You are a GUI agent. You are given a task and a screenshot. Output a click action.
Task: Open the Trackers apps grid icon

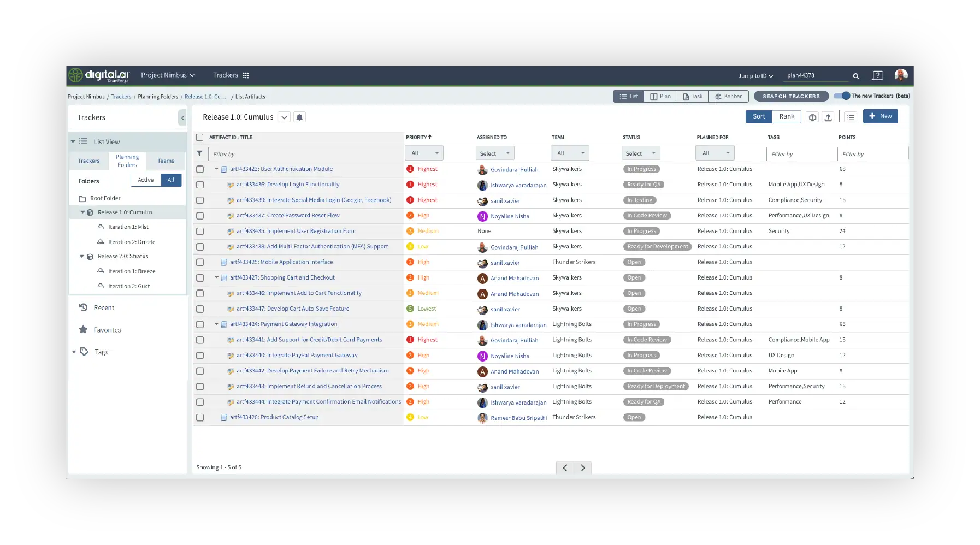pos(246,75)
